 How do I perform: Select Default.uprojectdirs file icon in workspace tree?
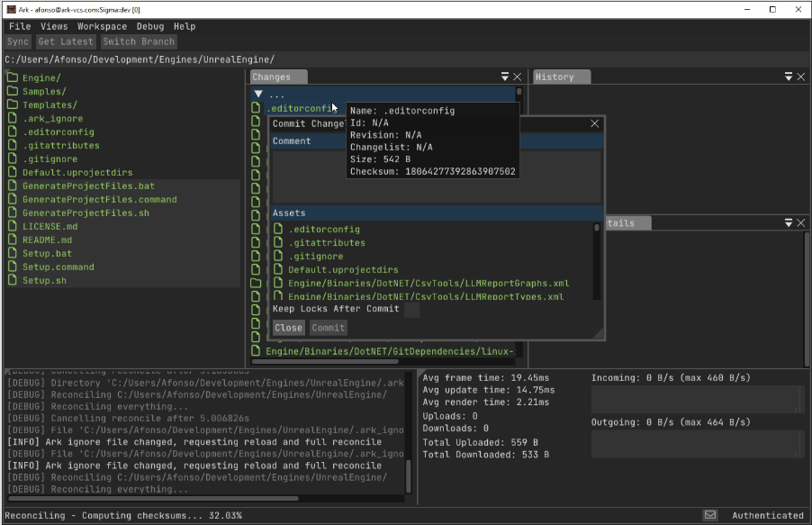[13, 172]
